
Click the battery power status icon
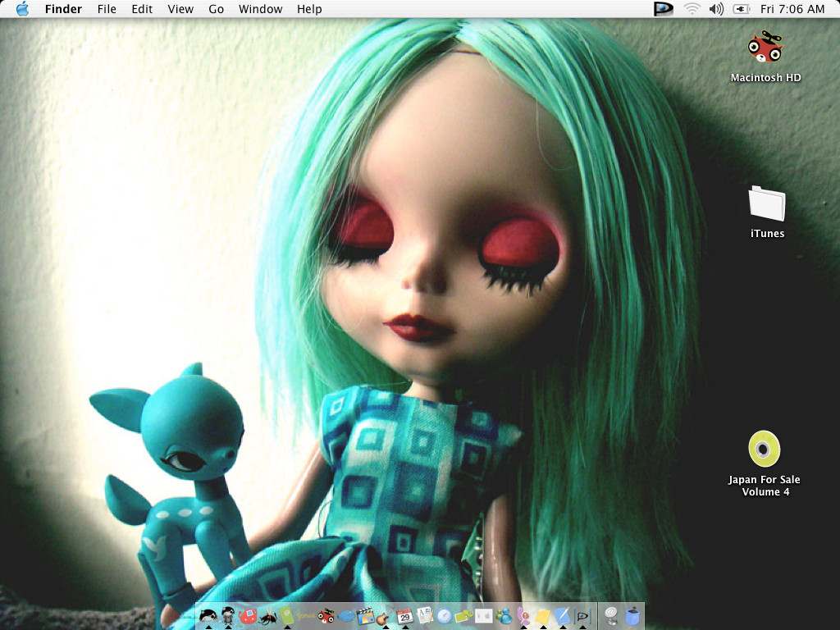[741, 9]
